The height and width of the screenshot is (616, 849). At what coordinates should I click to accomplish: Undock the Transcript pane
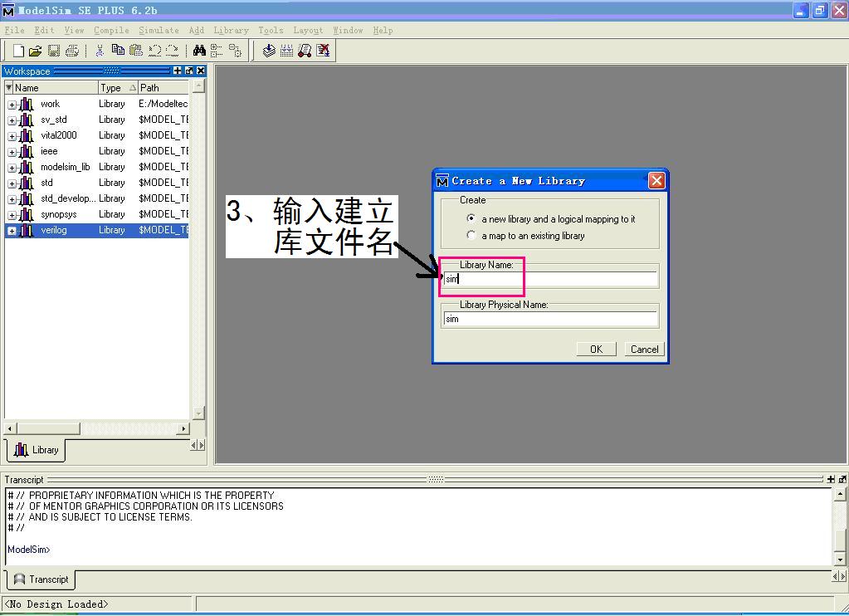pos(842,480)
